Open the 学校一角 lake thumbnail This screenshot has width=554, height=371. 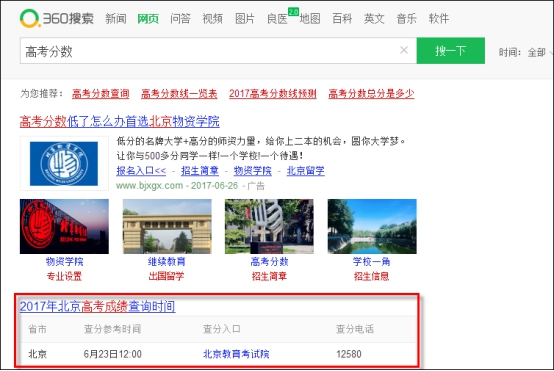[x=372, y=226]
